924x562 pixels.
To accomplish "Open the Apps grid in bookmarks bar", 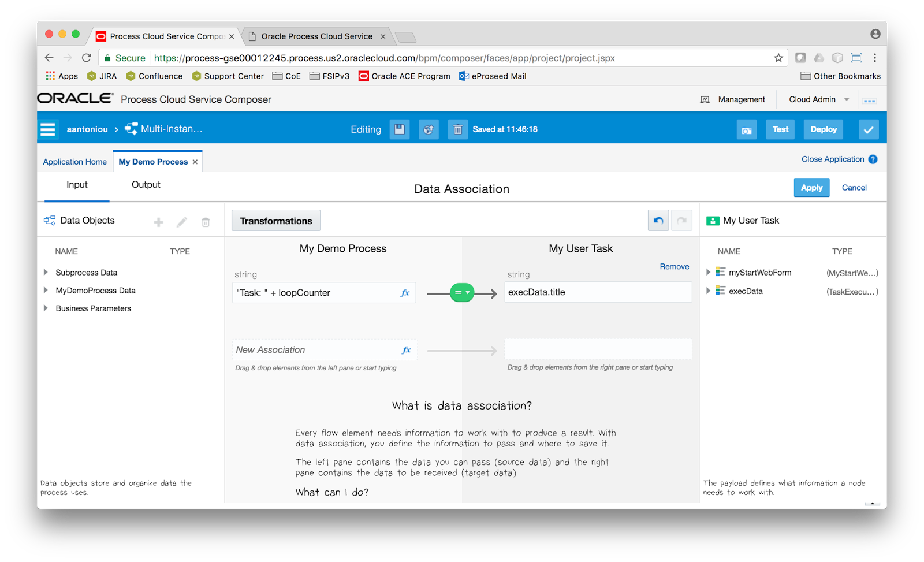I will pyautogui.click(x=62, y=76).
